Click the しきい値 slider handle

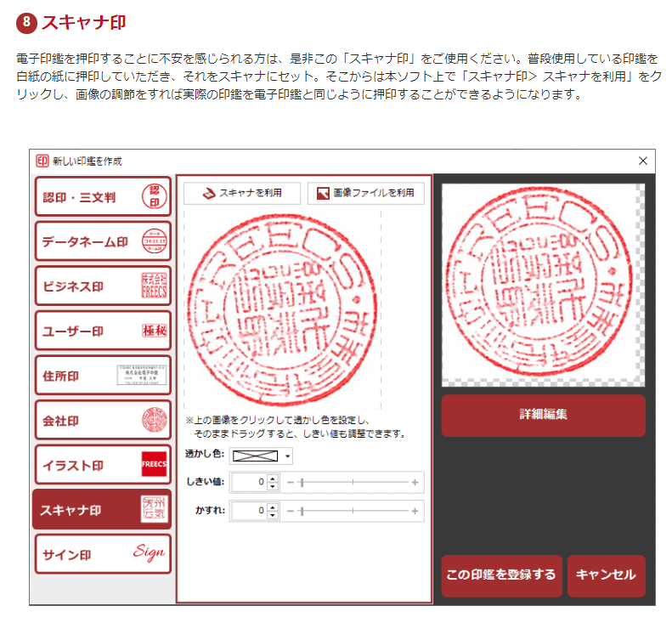(302, 483)
